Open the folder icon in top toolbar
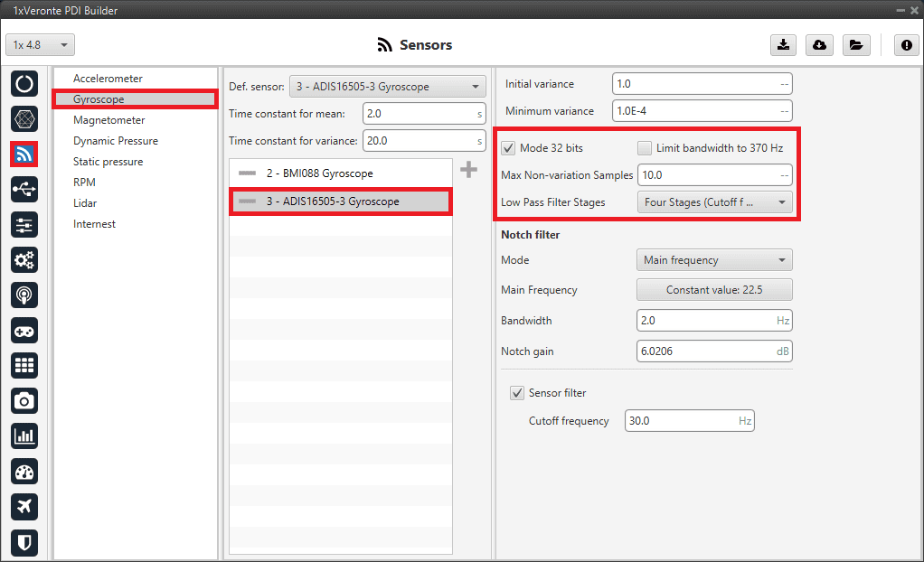This screenshot has width=924, height=562. [854, 45]
